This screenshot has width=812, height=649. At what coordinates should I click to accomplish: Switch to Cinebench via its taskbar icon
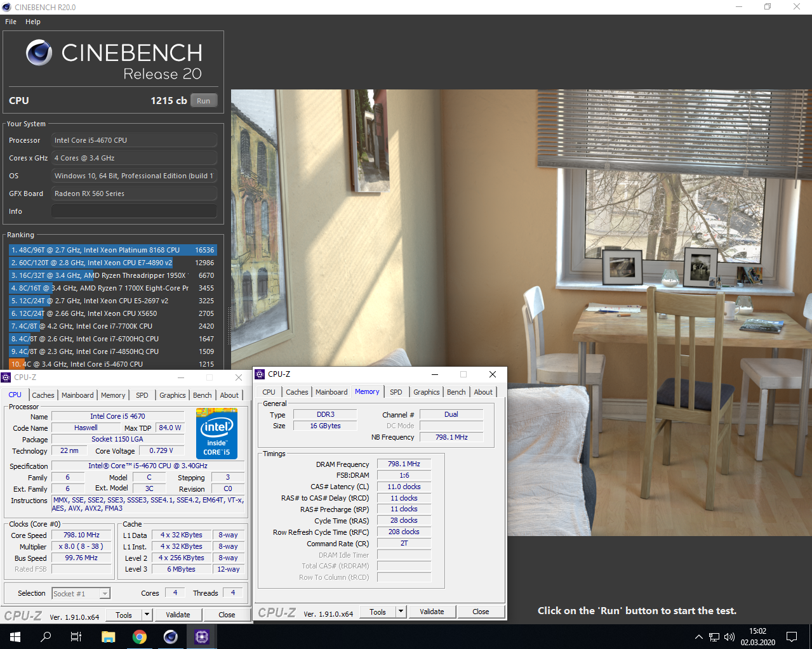171,636
